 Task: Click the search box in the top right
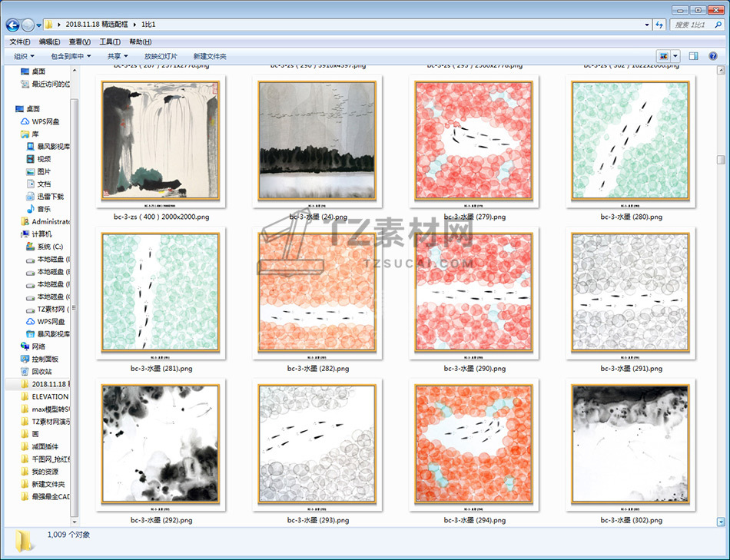click(695, 25)
